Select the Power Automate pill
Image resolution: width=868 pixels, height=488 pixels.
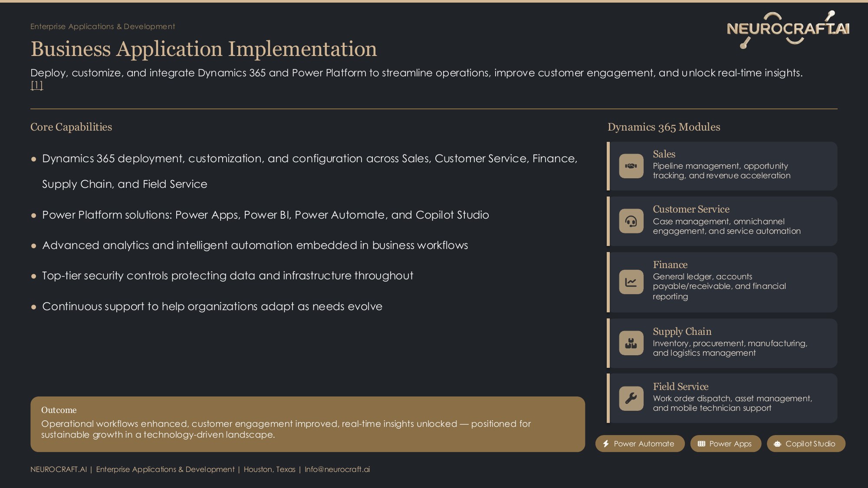(640, 444)
